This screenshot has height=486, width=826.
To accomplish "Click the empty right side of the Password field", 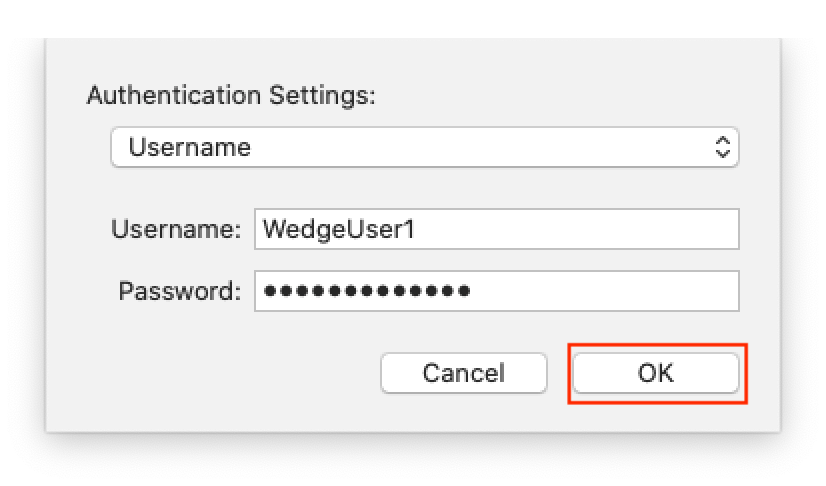I will pyautogui.click(x=620, y=291).
